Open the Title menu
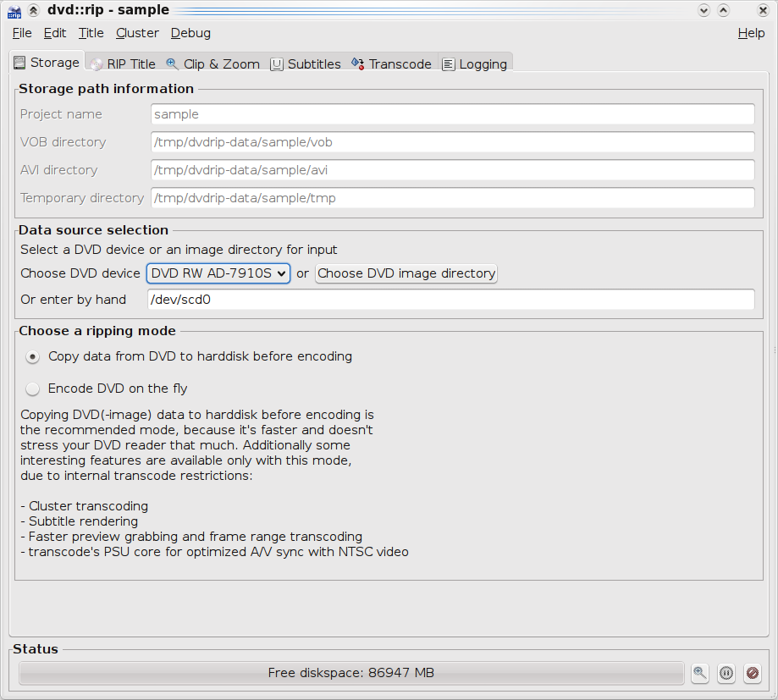Viewport: 778px width, 700px height. click(x=91, y=33)
